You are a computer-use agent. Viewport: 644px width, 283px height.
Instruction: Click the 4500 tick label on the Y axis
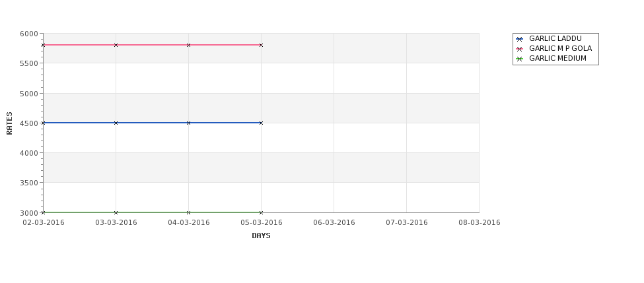29,123
